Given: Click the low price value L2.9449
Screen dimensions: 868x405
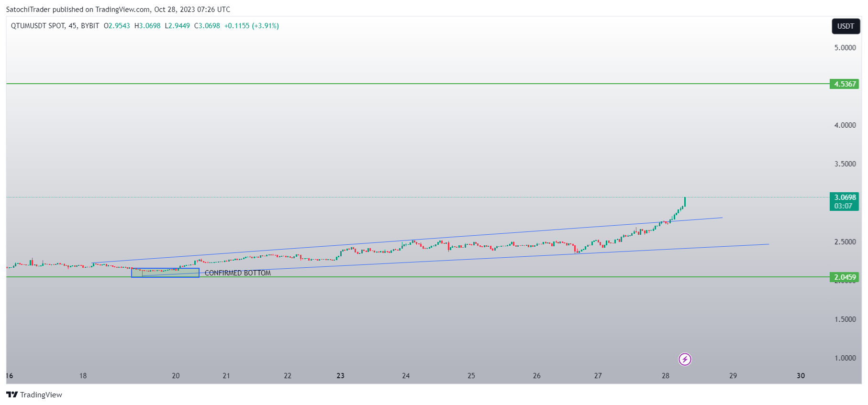Looking at the screenshot, I should (177, 26).
